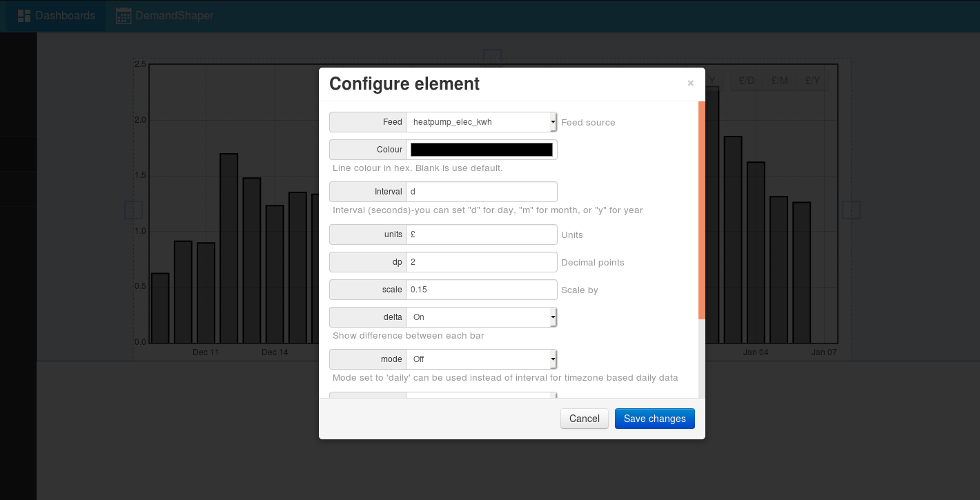Click the scale input field
The image size is (980, 500).
point(481,290)
